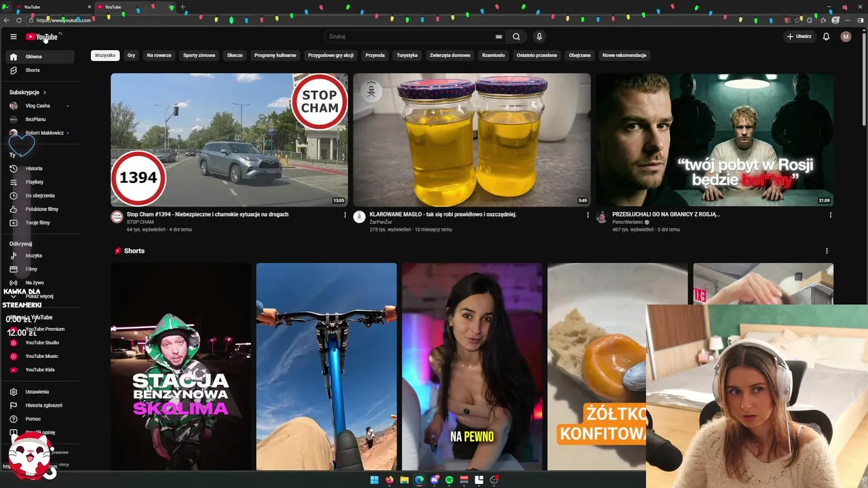The image size is (868, 488).
Task: Open the Robert Makłowicz channel
Action: [x=39, y=133]
